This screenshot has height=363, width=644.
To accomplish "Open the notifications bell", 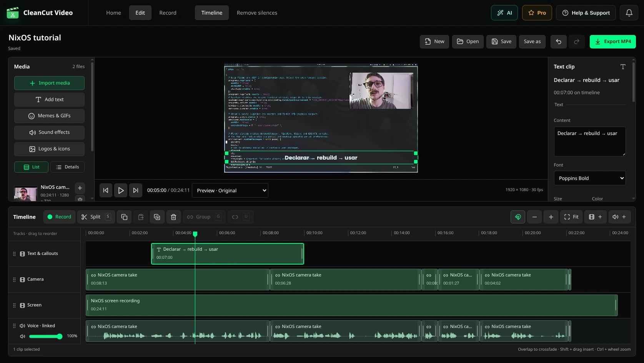I will (x=629, y=13).
